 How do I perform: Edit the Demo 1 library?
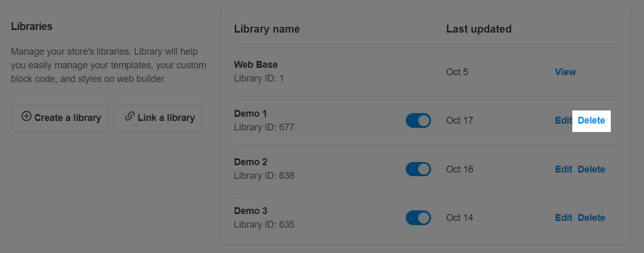pos(563,120)
